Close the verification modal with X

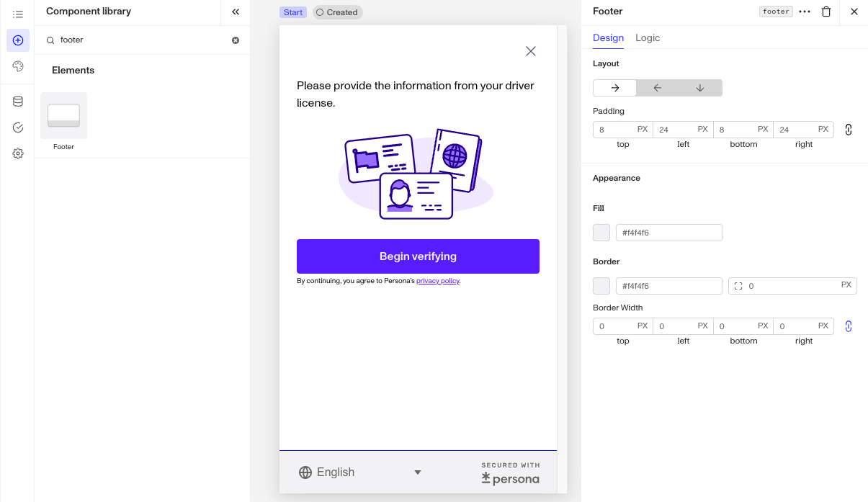[531, 51]
